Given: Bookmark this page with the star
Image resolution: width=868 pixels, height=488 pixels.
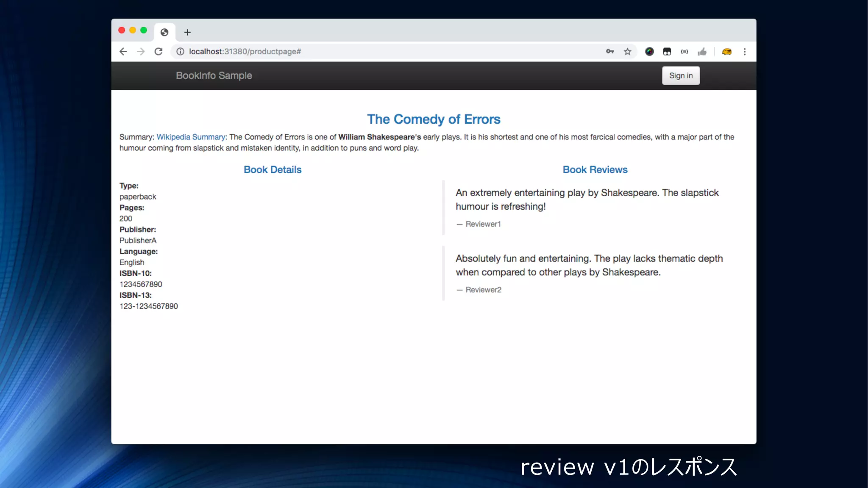Looking at the screenshot, I should [x=628, y=52].
